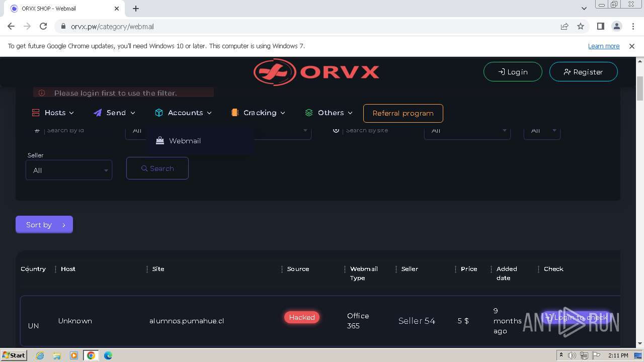644x362 pixels.
Task: Open File Explorer from the taskbar
Action: point(57,355)
